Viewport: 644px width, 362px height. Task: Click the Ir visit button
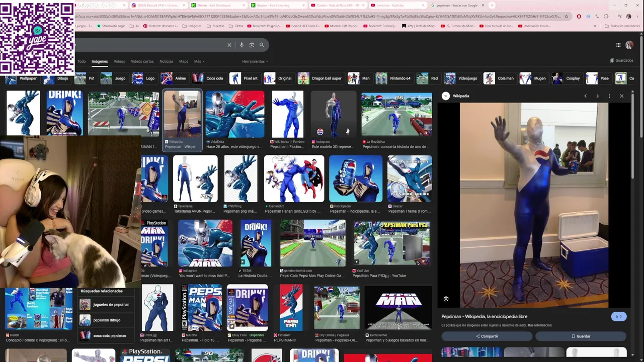(x=619, y=316)
